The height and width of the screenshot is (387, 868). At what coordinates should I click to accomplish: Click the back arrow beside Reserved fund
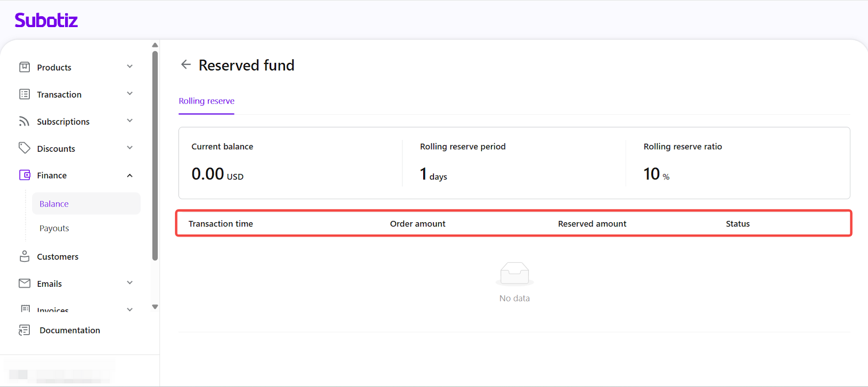pos(186,64)
